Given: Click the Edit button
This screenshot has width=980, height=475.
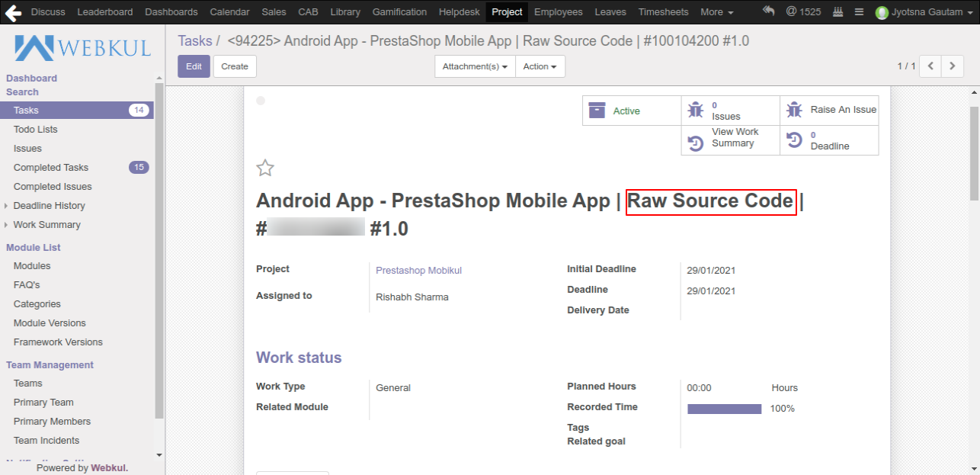Looking at the screenshot, I should click(x=194, y=66).
